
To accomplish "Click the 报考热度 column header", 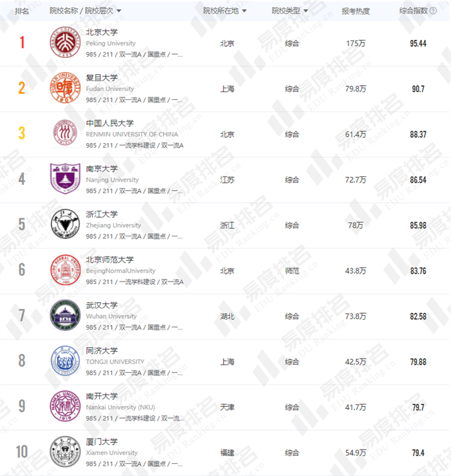I will pos(356,11).
